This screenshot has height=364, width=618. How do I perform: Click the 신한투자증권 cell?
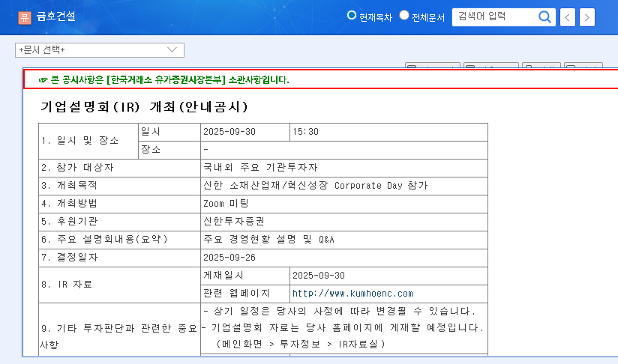pos(344,222)
